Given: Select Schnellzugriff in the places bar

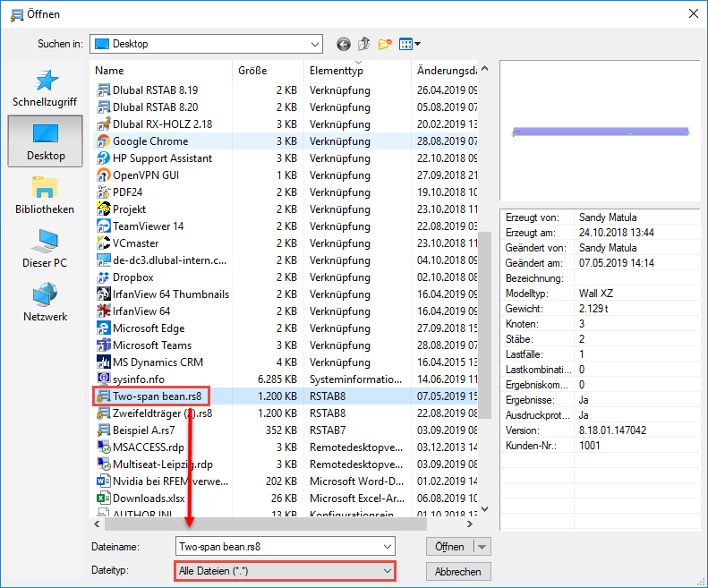Looking at the screenshot, I should click(45, 88).
